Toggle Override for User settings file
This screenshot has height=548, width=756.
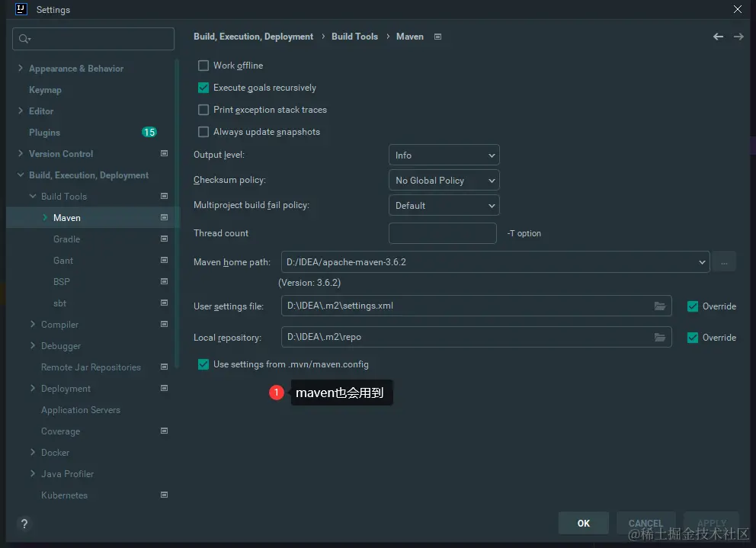(x=692, y=306)
